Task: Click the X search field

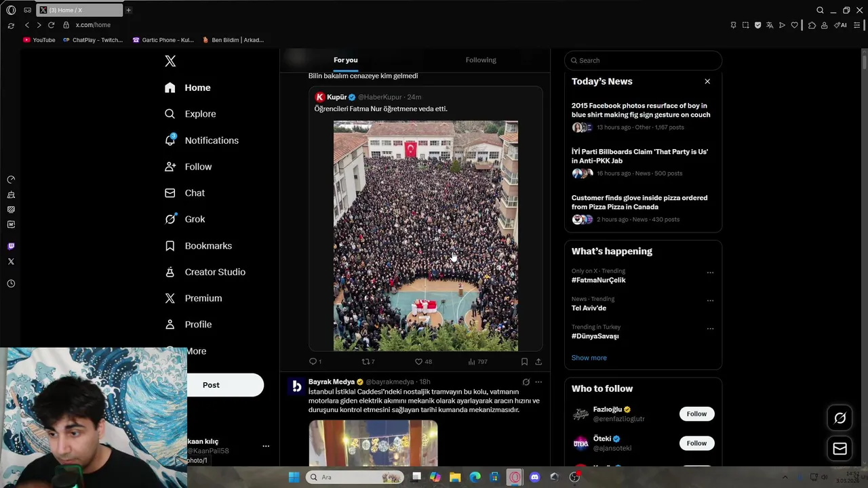Action: (x=643, y=60)
